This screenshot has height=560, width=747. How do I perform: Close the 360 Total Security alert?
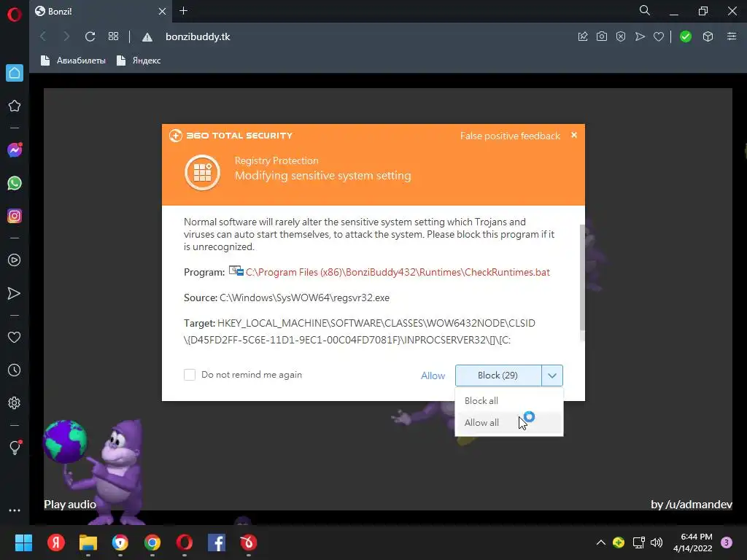pyautogui.click(x=574, y=135)
